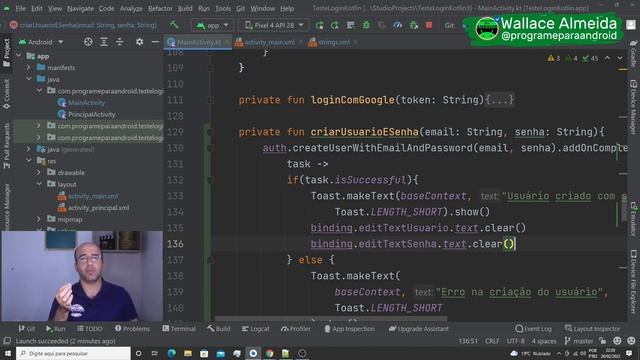Open the Gradle side panel
The image size is (640, 360).
click(x=633, y=53)
